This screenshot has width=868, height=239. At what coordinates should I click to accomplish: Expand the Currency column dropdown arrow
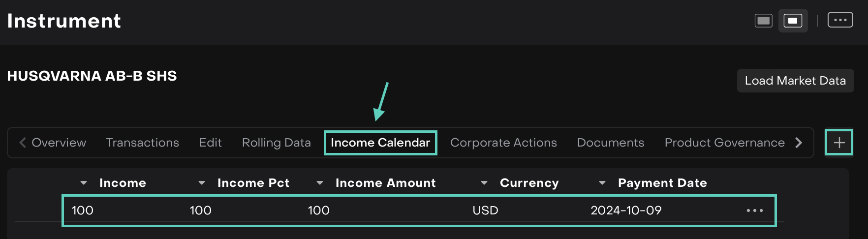[484, 183]
